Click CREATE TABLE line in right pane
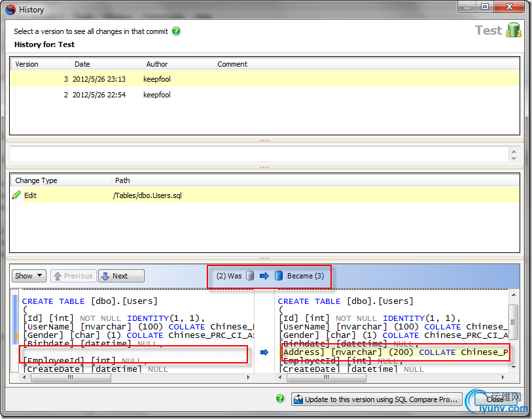This screenshot has width=532, height=419. (x=346, y=301)
